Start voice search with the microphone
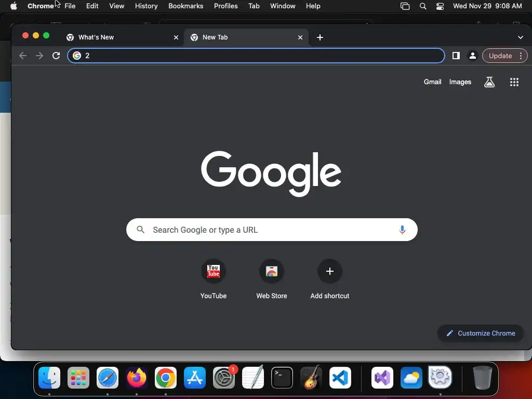The width and height of the screenshot is (532, 399). 402,230
